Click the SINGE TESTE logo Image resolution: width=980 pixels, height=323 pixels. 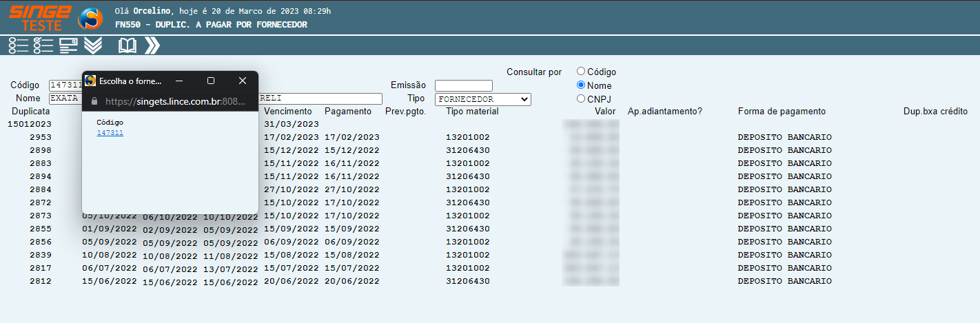pyautogui.click(x=40, y=18)
